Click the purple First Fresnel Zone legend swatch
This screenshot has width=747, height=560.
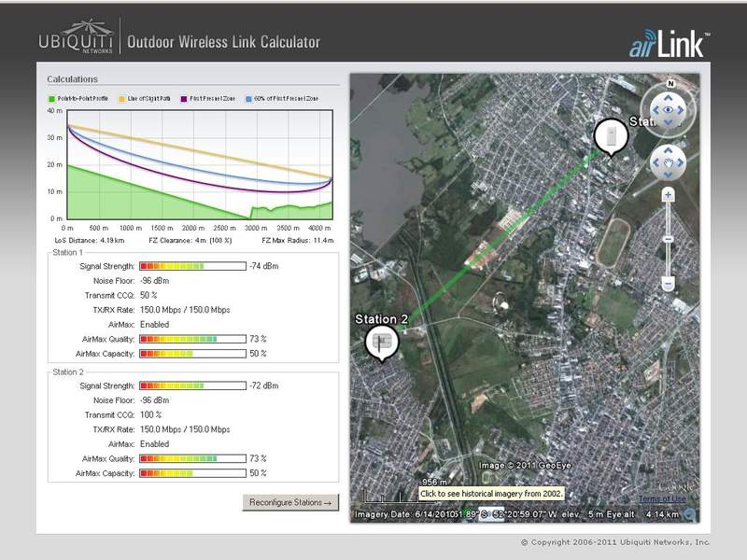click(x=184, y=99)
